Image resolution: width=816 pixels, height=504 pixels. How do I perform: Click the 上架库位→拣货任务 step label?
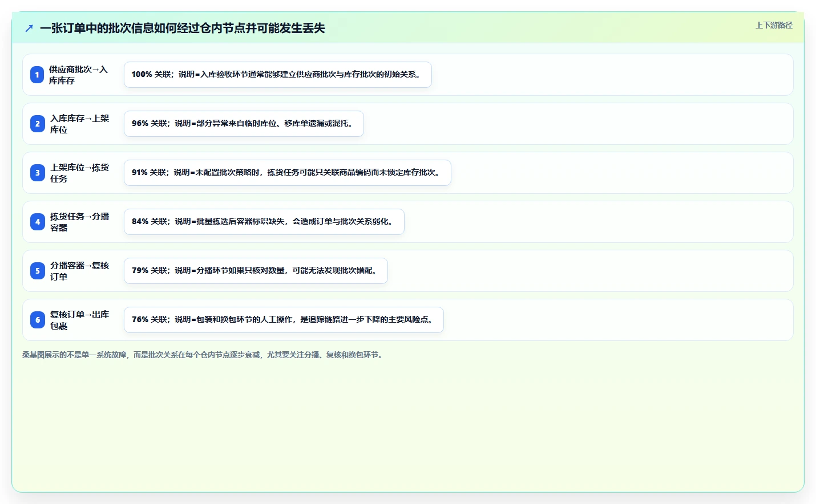[x=79, y=173]
